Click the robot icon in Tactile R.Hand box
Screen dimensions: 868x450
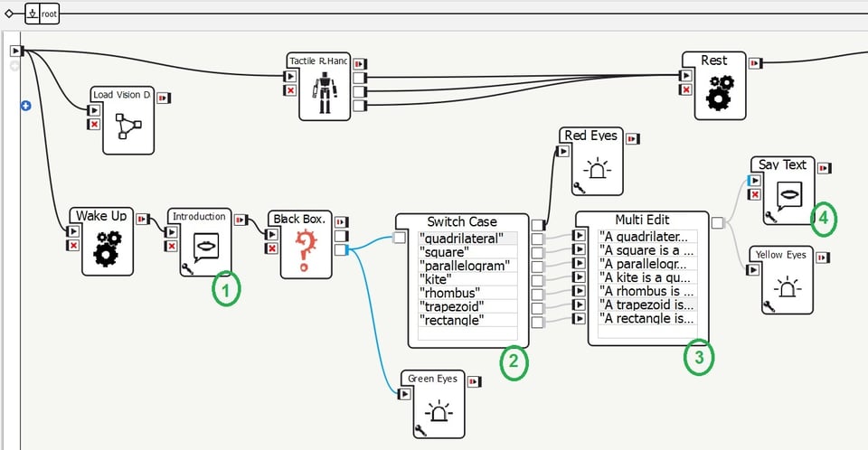[324, 92]
